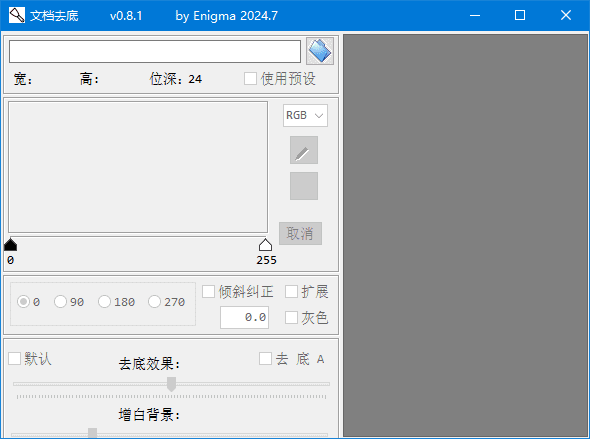Click the file path input field
Viewport: 590px width, 439px height.
[155, 52]
